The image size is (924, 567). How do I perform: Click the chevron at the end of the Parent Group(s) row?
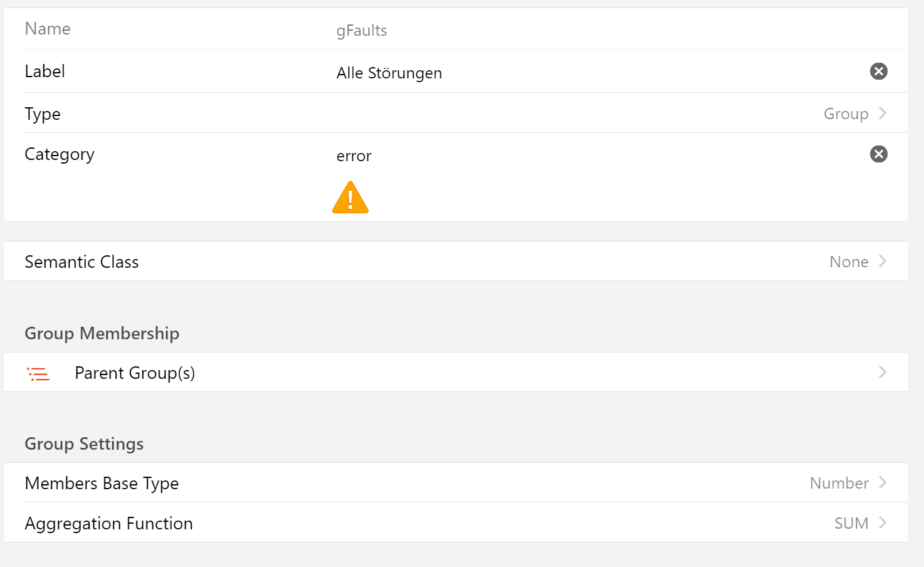click(883, 373)
